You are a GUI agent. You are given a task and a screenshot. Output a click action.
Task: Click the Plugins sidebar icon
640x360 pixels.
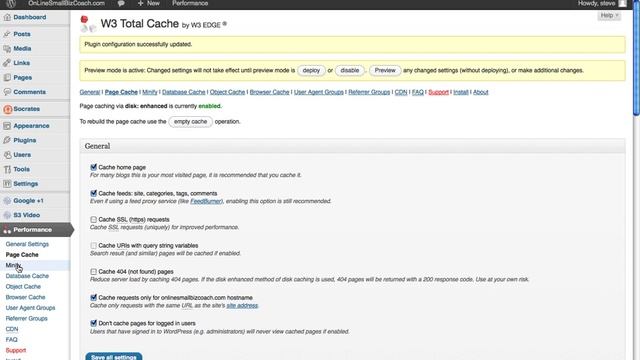[x=7, y=140]
